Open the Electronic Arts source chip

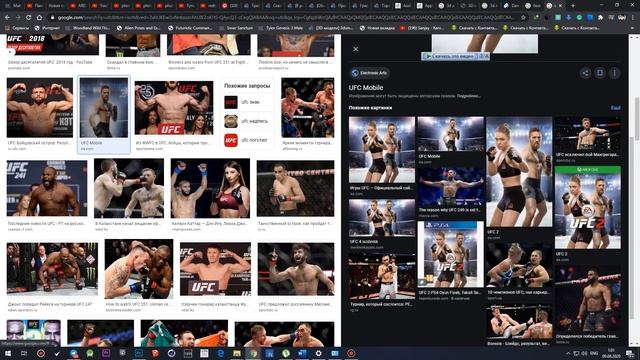[x=369, y=73]
